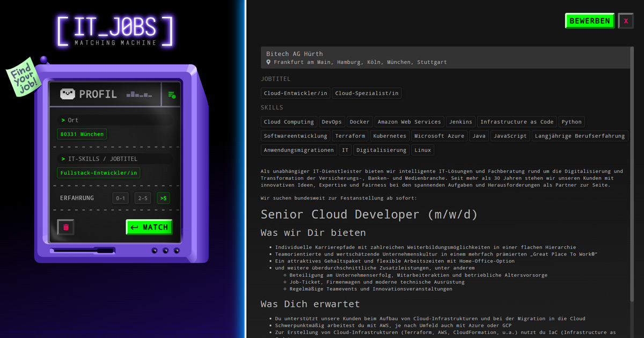Select experience range >5
This screenshot has height=338, width=644.
click(x=163, y=198)
